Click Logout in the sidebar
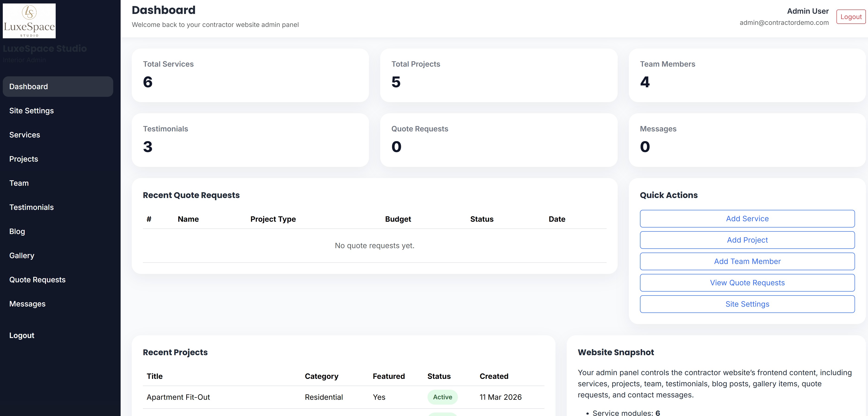The image size is (868, 416). (x=58, y=335)
